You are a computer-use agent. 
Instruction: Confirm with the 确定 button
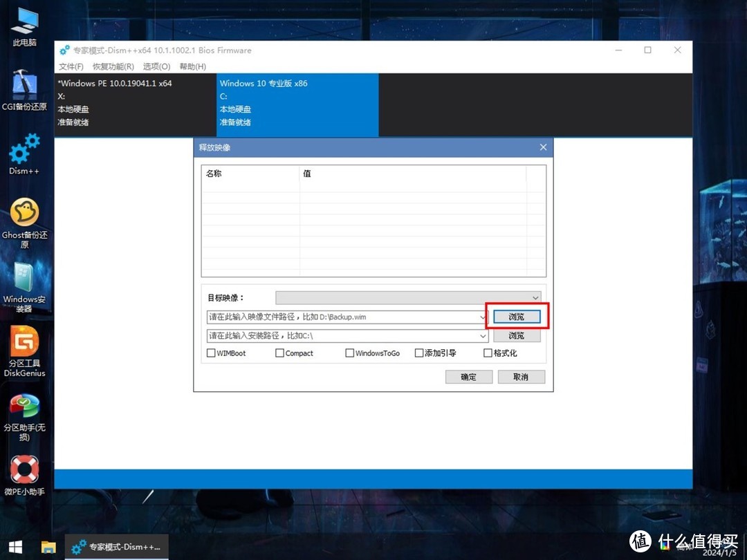point(468,377)
